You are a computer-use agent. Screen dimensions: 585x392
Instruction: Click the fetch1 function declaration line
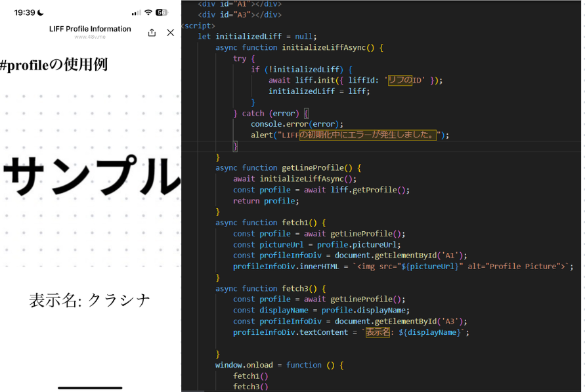tap(271, 223)
